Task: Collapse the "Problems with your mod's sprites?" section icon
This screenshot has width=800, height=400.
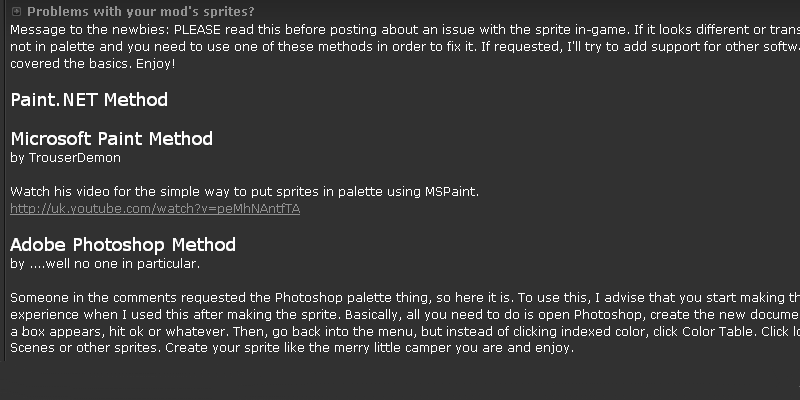Action: click(x=16, y=11)
